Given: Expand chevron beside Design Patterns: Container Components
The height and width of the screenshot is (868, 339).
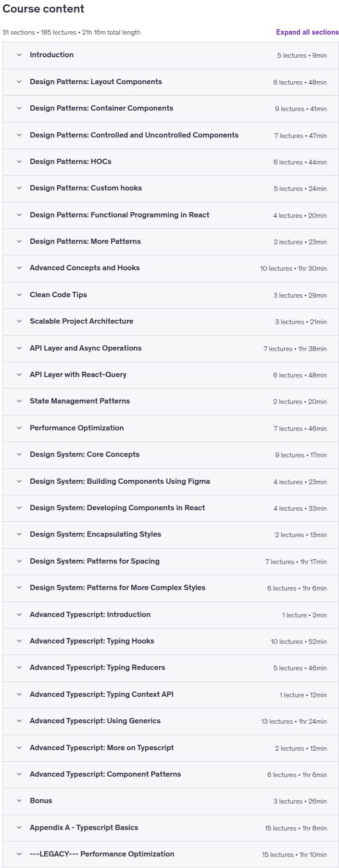Looking at the screenshot, I should 19,108.
